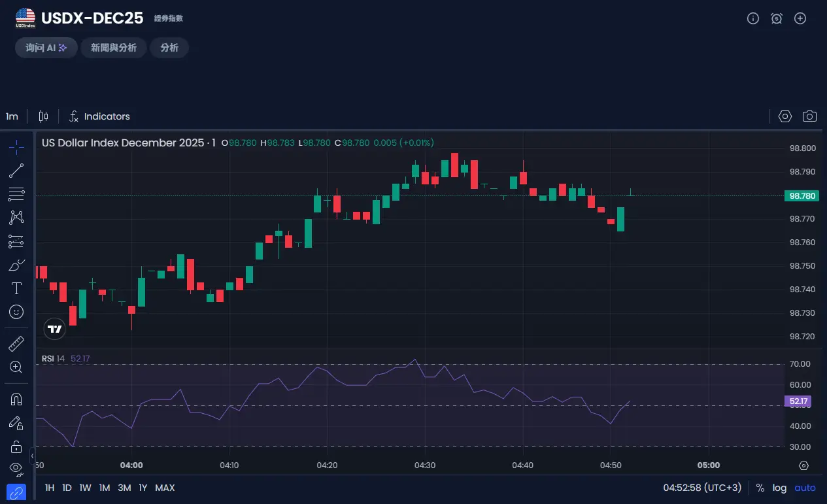
Task: Toggle lock all drawing tools
Action: [x=16, y=447]
